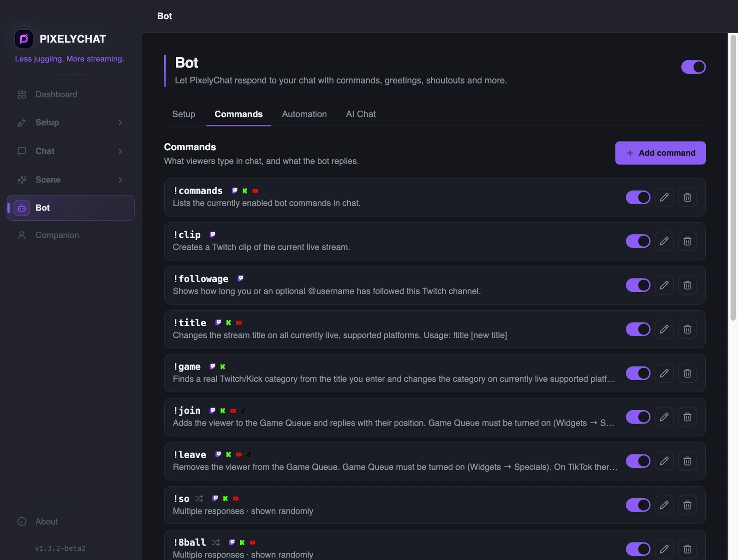Edit the !8ball command

tap(664, 549)
